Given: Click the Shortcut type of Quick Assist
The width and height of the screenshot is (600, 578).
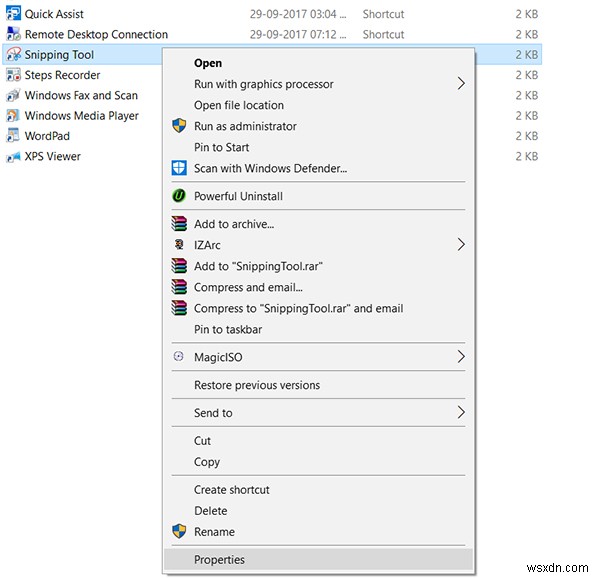Looking at the screenshot, I should point(383,14).
